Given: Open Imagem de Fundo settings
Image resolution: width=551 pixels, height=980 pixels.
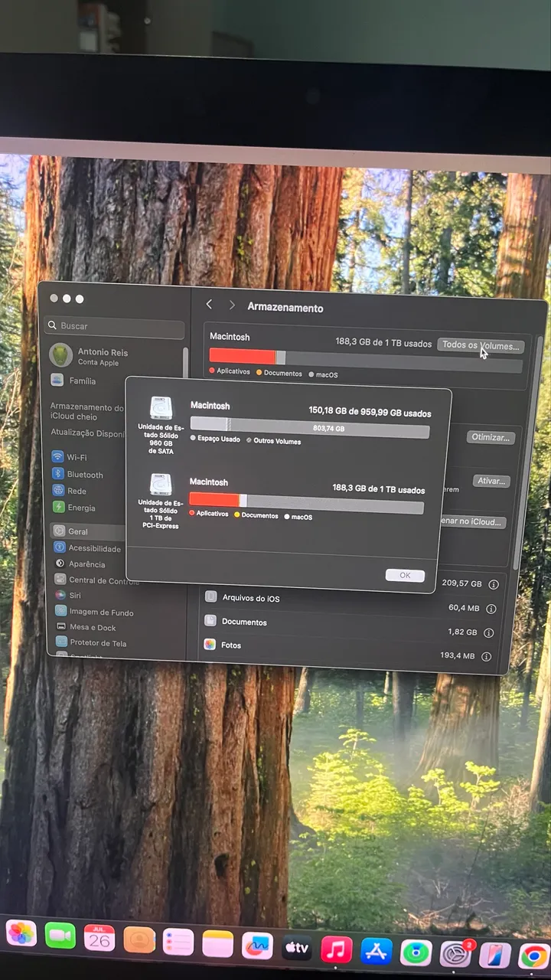Looking at the screenshot, I should point(93,612).
